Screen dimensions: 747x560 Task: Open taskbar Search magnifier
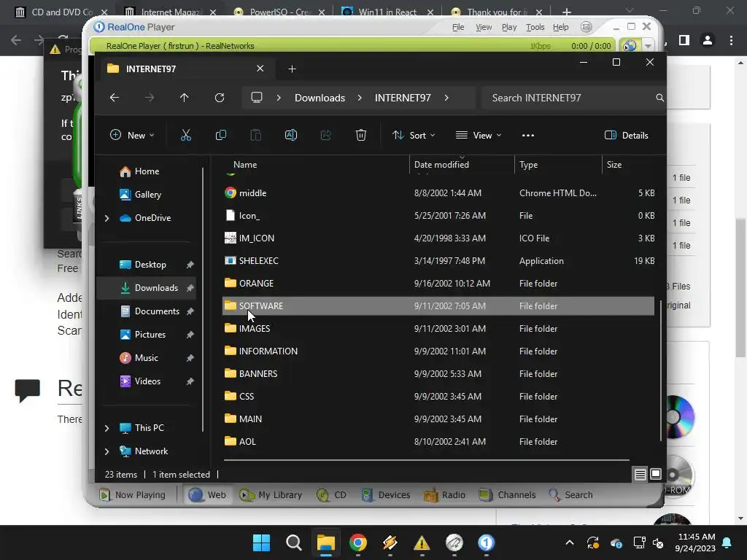pyautogui.click(x=294, y=542)
